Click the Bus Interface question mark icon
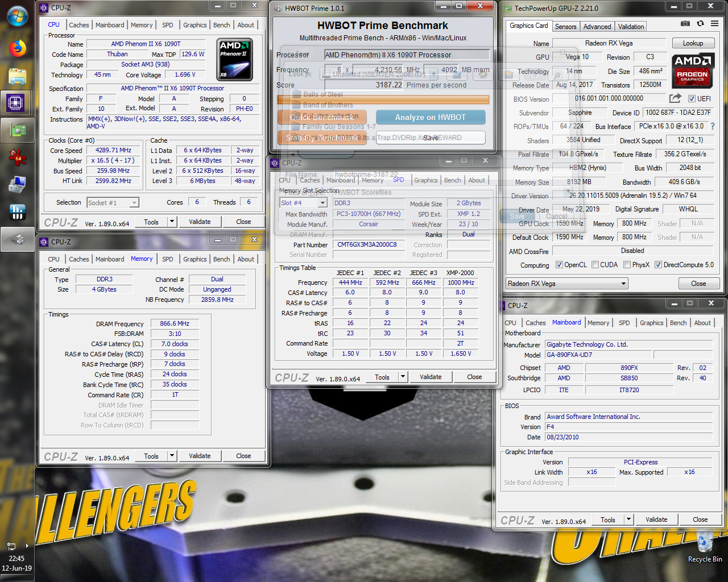Viewport: 728px width, 582px height. (713, 126)
